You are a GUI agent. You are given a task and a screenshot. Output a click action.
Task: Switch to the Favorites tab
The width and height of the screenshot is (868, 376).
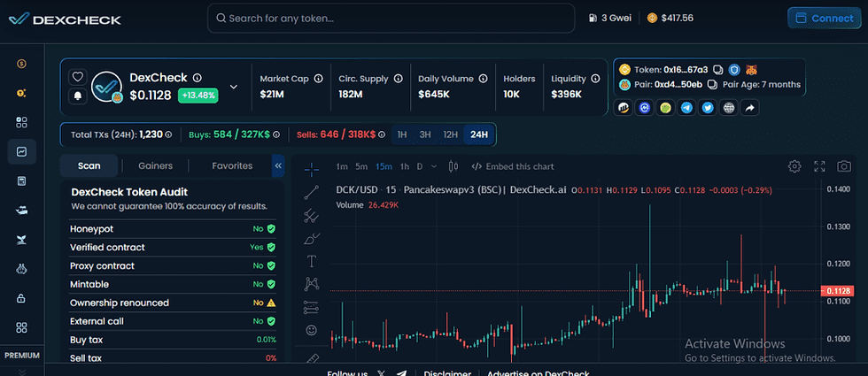point(232,166)
